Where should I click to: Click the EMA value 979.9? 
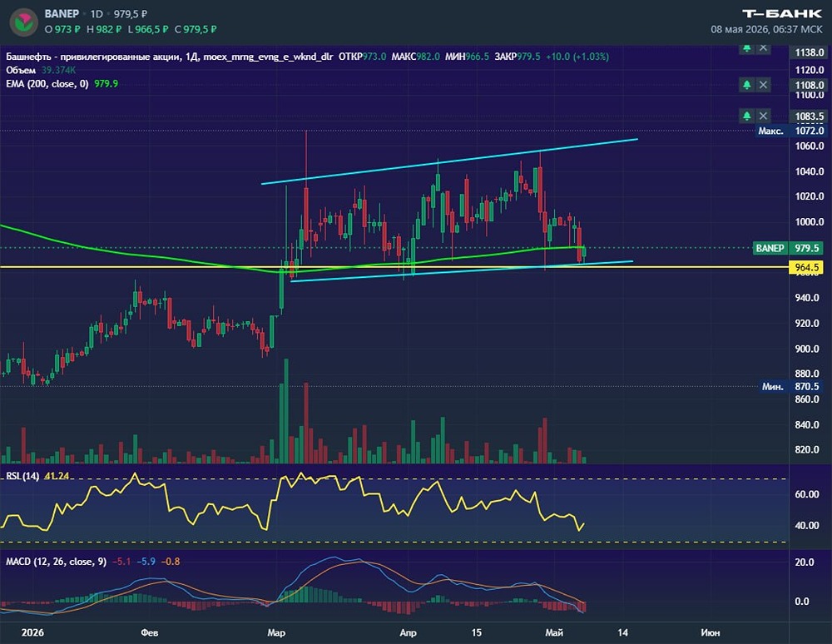coord(106,84)
